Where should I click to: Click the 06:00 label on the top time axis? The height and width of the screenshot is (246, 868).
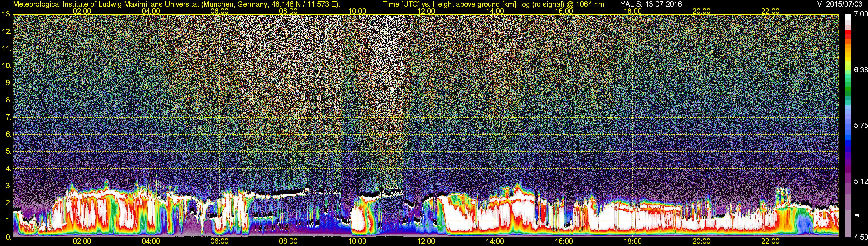tap(219, 11)
